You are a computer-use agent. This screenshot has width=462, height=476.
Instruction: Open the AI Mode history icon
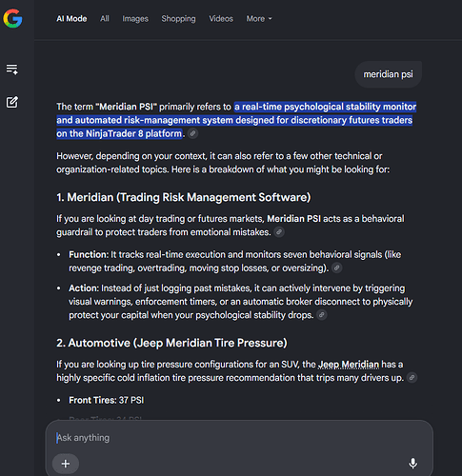click(x=12, y=69)
